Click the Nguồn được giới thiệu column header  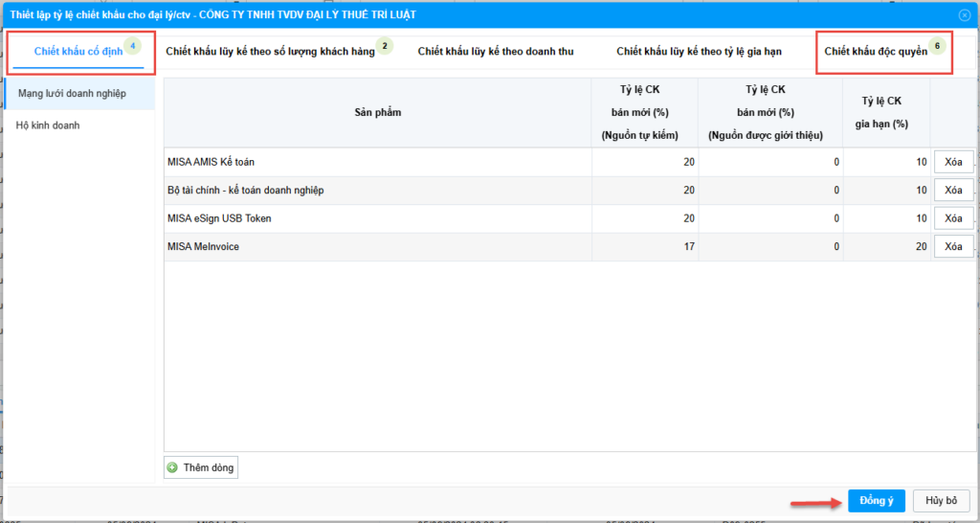(770, 113)
